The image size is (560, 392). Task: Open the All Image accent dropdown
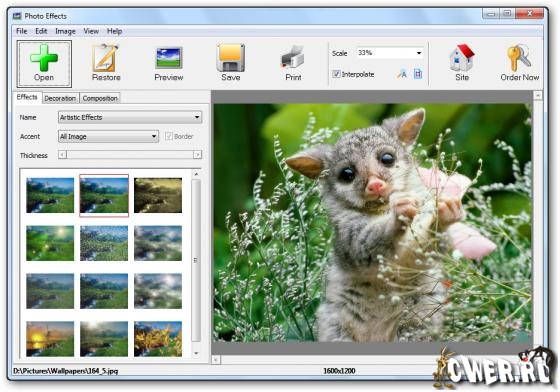(154, 136)
